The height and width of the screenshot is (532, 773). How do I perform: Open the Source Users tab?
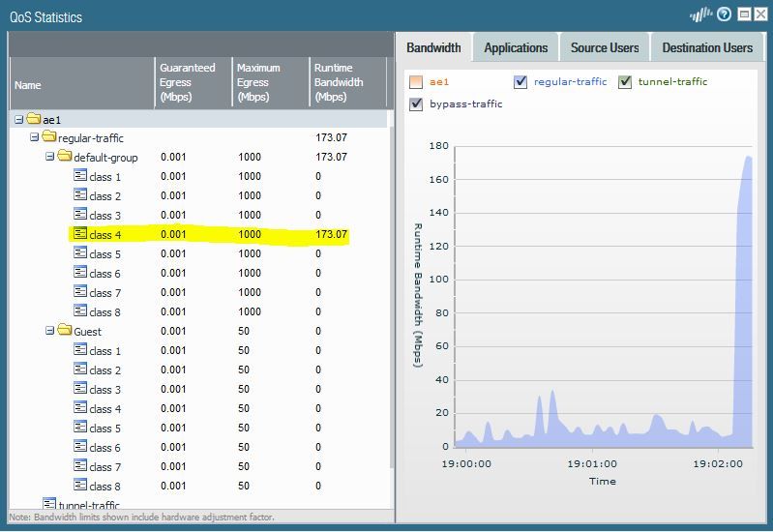605,47
